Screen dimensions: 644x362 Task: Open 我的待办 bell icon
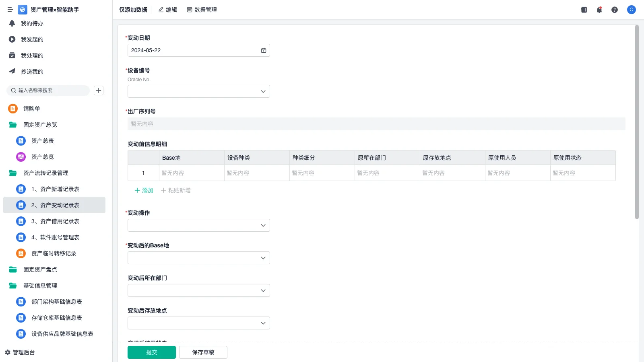tap(12, 23)
